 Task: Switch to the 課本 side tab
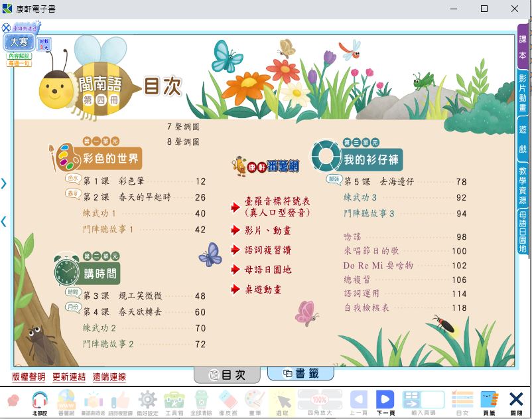[523, 47]
